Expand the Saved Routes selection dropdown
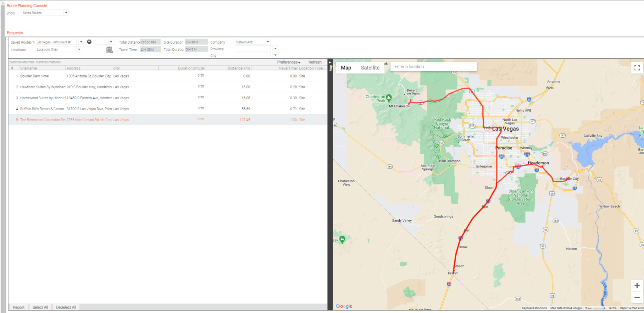Screen dimensions: 644x313 [81, 42]
